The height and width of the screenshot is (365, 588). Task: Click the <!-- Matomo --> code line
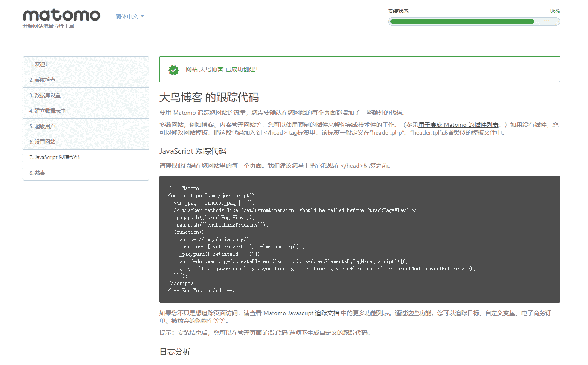(x=189, y=188)
